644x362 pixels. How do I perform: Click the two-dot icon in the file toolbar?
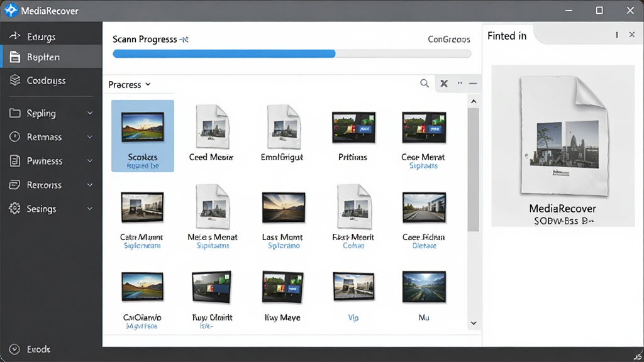pyautogui.click(x=460, y=84)
